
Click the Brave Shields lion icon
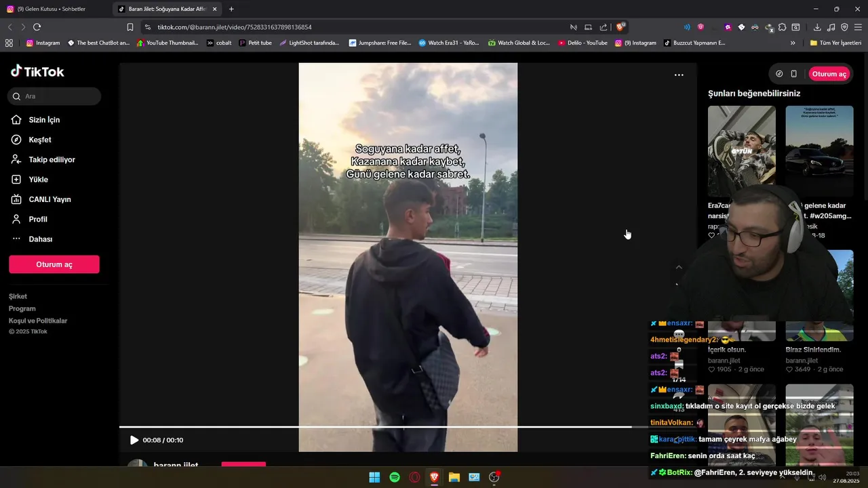coord(620,27)
